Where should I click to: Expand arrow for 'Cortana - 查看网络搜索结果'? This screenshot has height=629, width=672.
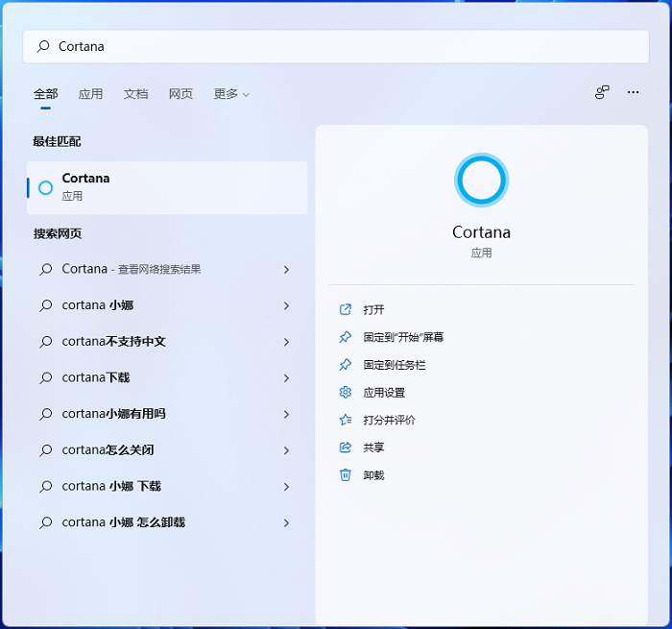tap(286, 269)
